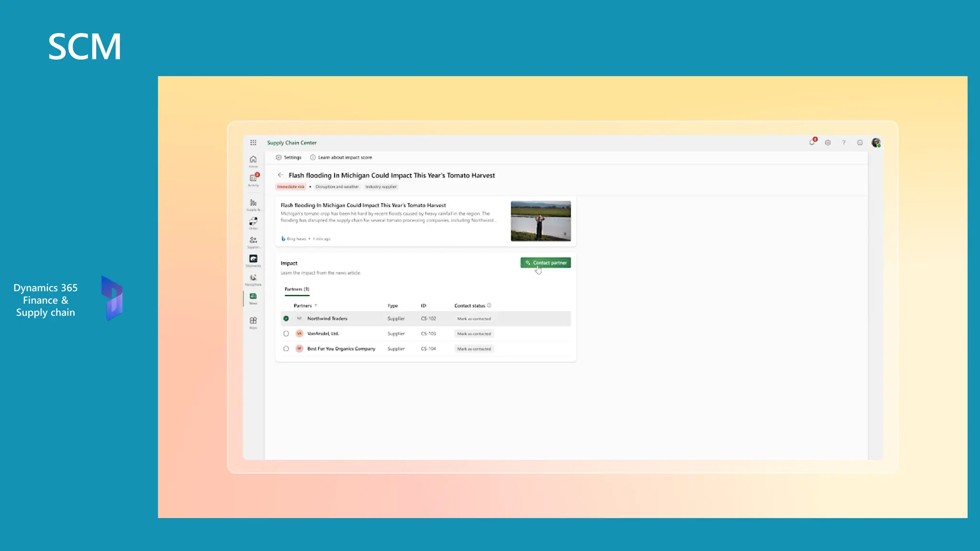Open the news article card headline
Image resolution: width=980 pixels, height=551 pixels.
(363, 205)
